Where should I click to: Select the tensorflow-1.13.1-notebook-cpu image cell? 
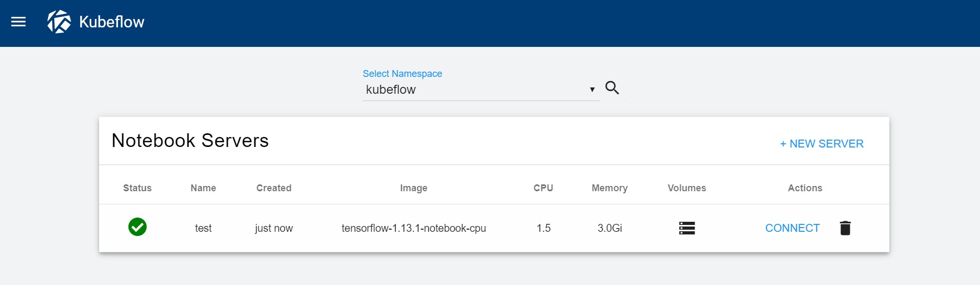[x=414, y=228]
